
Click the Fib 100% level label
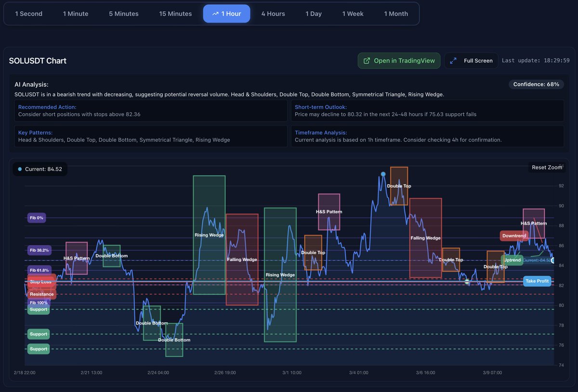tap(39, 302)
